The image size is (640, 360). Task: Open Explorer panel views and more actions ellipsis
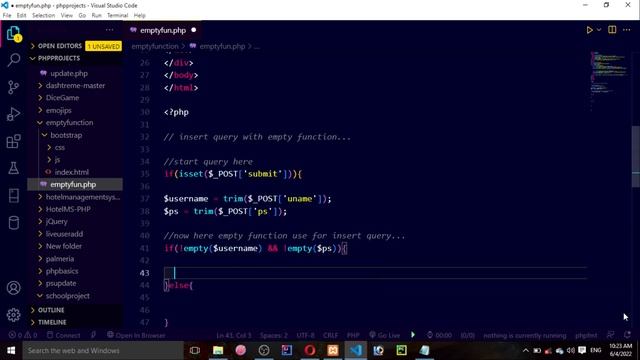coord(109,30)
